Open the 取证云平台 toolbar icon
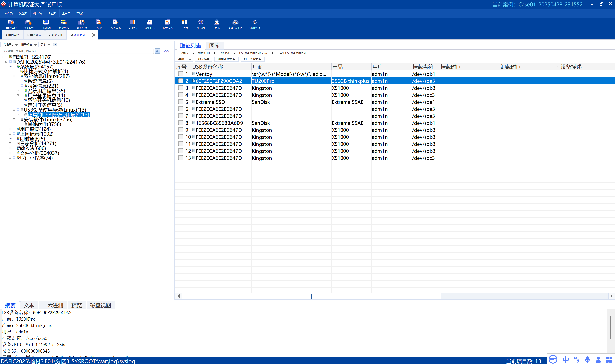Image resolution: width=615 pixels, height=364 pixels. 236,24
